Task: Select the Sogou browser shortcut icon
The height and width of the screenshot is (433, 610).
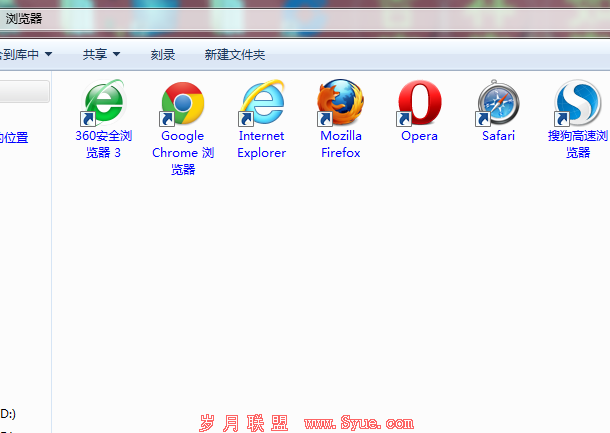Action: coord(577,103)
